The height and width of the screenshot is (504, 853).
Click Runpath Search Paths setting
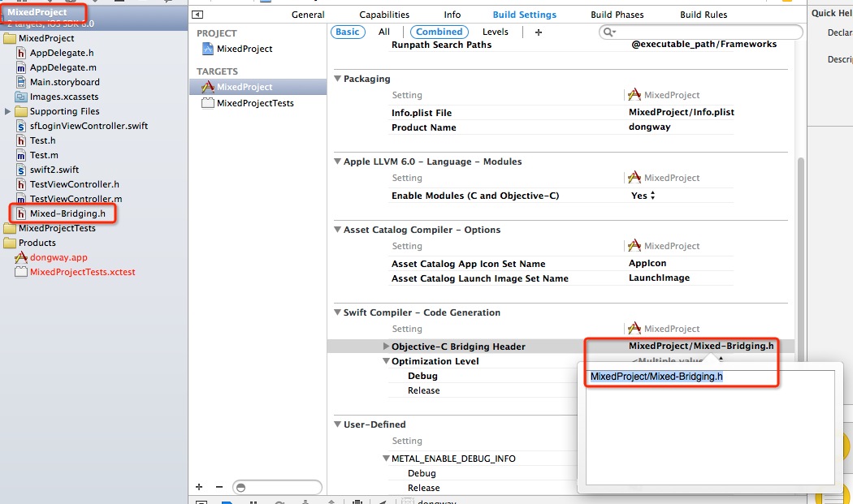(441, 45)
